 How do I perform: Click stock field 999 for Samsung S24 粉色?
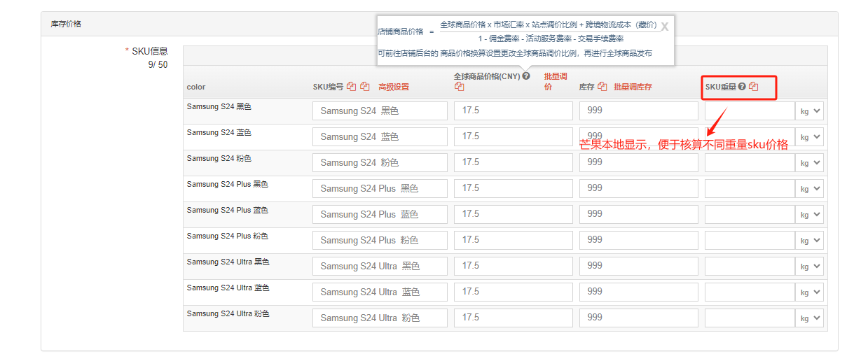tap(639, 162)
